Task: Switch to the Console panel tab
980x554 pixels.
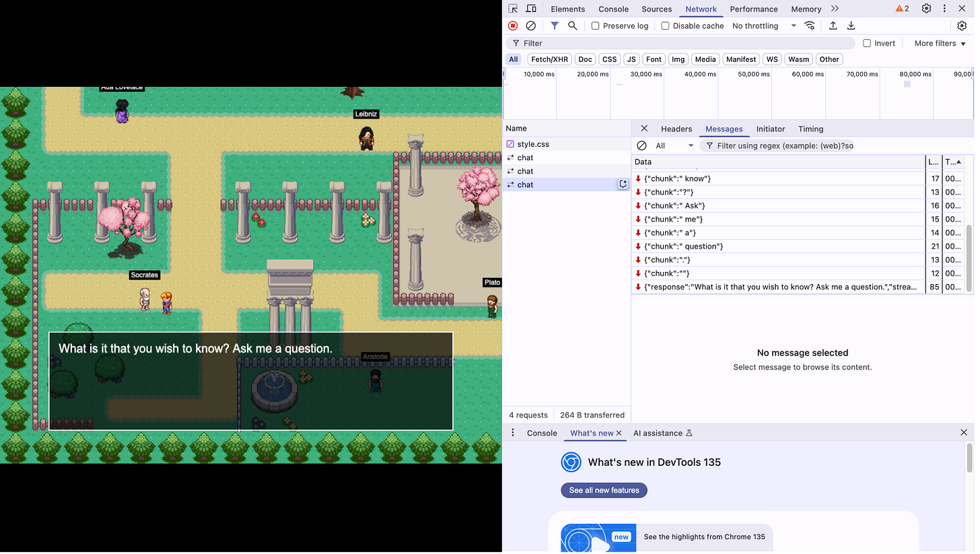Action: [613, 9]
